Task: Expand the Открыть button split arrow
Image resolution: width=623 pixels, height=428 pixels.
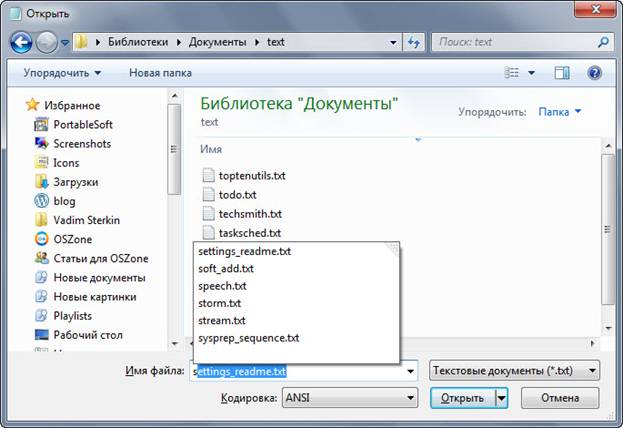Action: click(x=502, y=398)
